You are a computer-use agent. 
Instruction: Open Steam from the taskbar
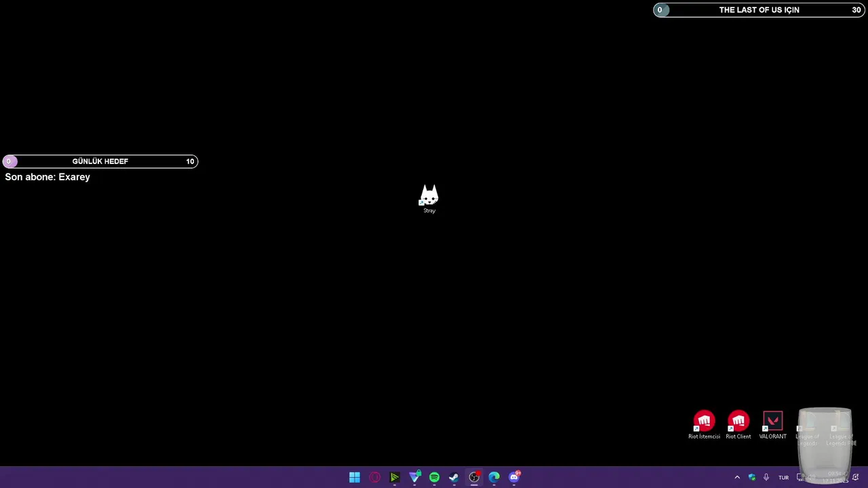[454, 477]
